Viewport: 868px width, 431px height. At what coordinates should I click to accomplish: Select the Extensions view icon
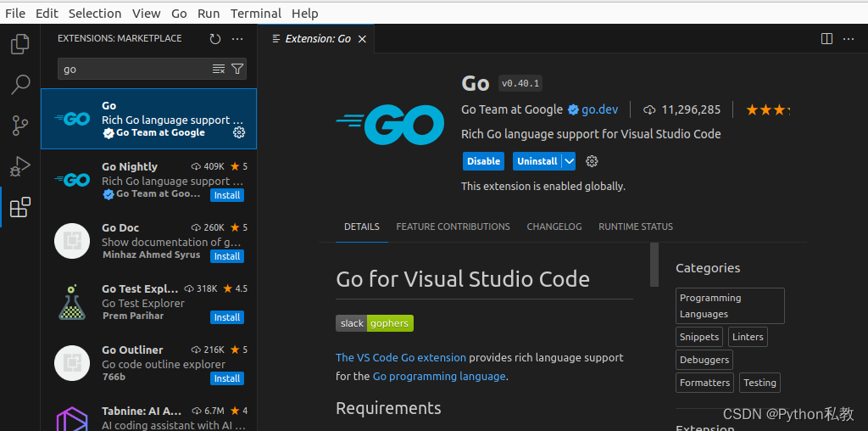point(20,207)
